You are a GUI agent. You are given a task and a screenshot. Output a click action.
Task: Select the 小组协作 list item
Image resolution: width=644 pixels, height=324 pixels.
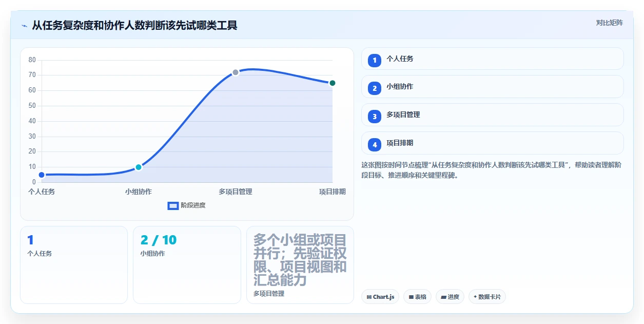tap(493, 87)
